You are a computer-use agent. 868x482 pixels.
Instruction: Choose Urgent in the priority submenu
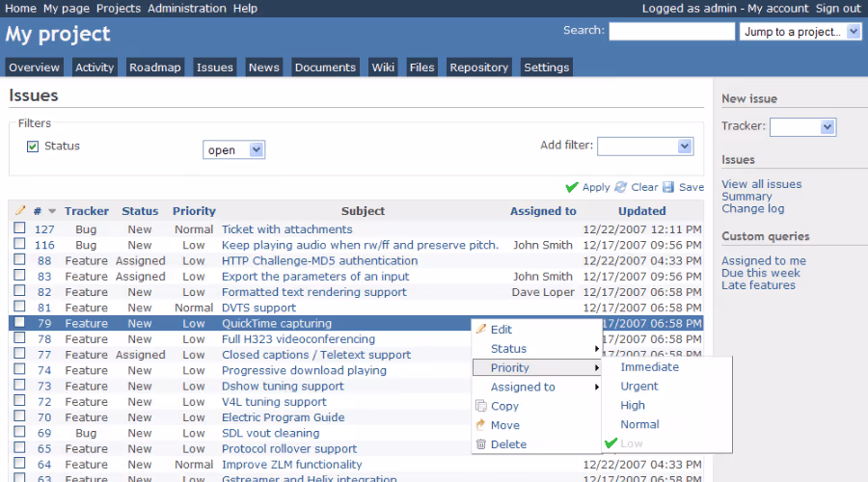[x=638, y=387]
